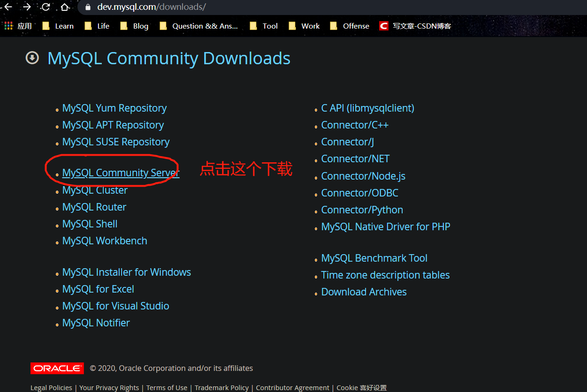Open MySQL for Visual Studio link
Image resolution: width=587 pixels, height=392 pixels.
(x=115, y=306)
